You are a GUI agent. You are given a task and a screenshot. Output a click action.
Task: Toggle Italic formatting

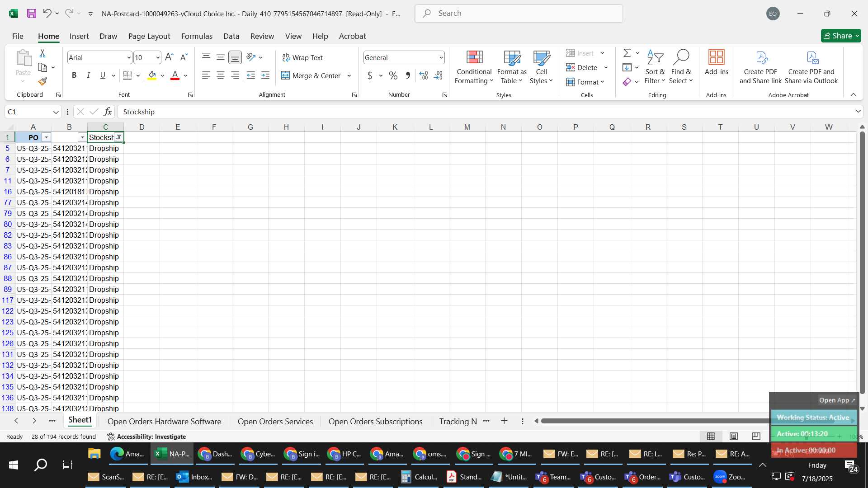click(89, 75)
